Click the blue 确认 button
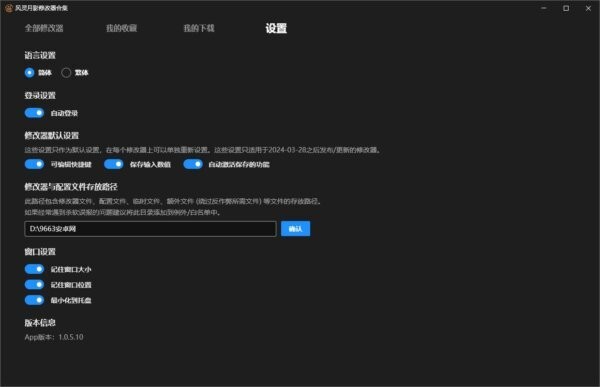This screenshot has width=600, height=387. click(x=295, y=229)
